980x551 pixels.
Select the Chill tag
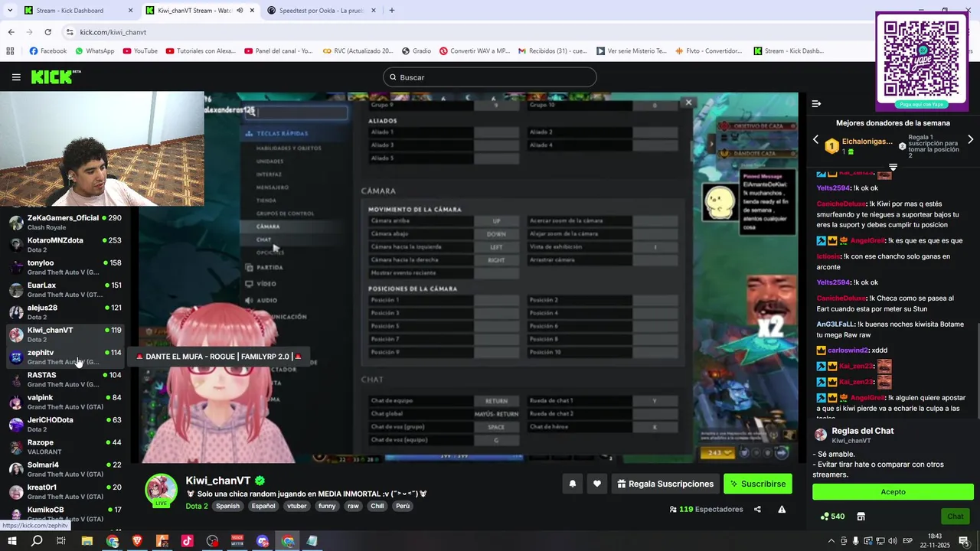point(377,506)
